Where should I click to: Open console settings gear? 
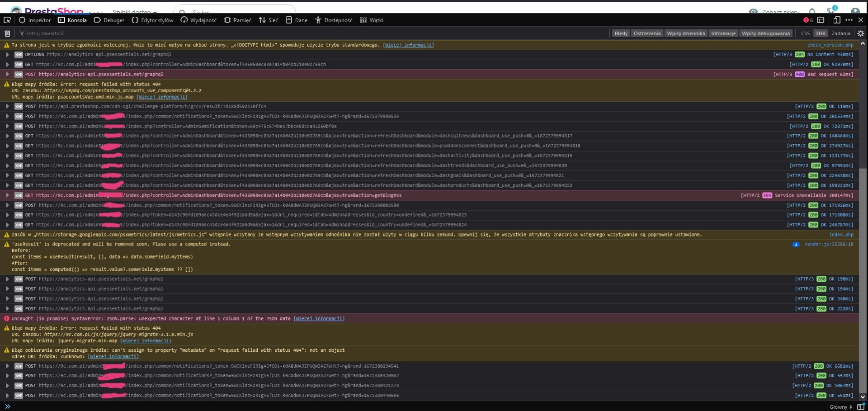tap(860, 33)
